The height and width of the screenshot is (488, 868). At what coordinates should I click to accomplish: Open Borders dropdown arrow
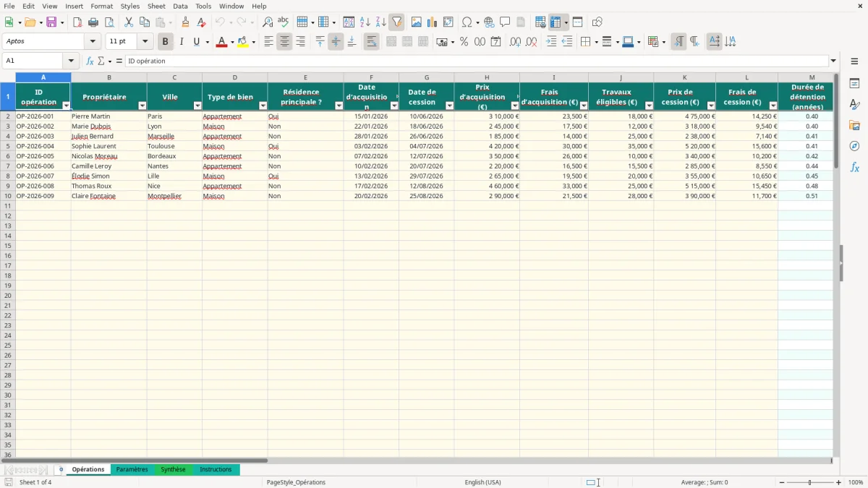596,42
